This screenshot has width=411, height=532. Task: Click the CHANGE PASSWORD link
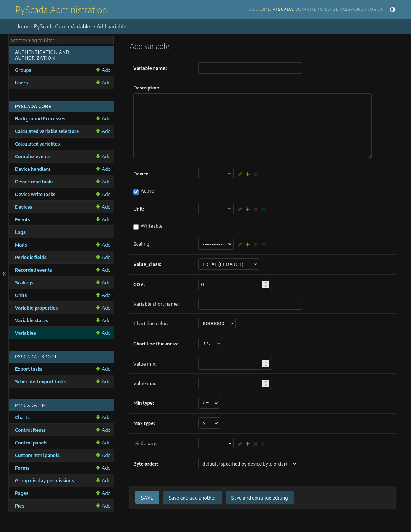342,10
